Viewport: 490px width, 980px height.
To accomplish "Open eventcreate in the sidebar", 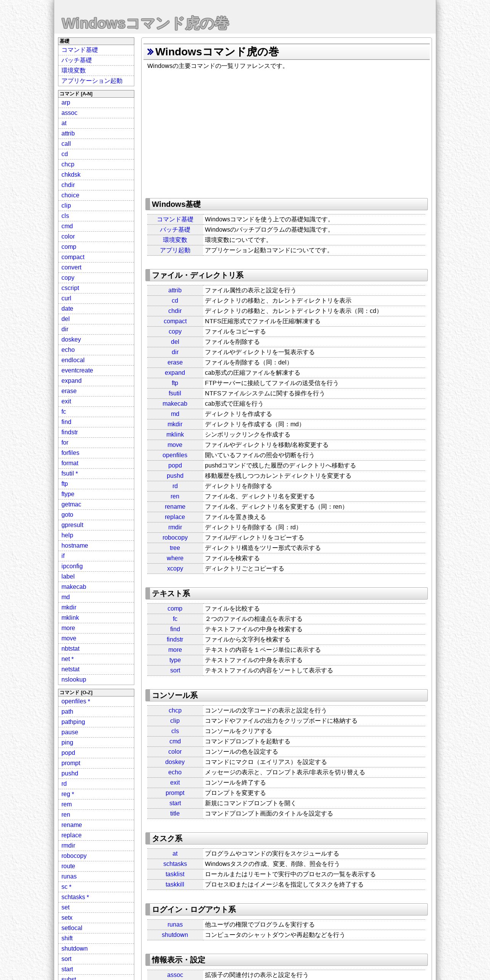I will [77, 371].
